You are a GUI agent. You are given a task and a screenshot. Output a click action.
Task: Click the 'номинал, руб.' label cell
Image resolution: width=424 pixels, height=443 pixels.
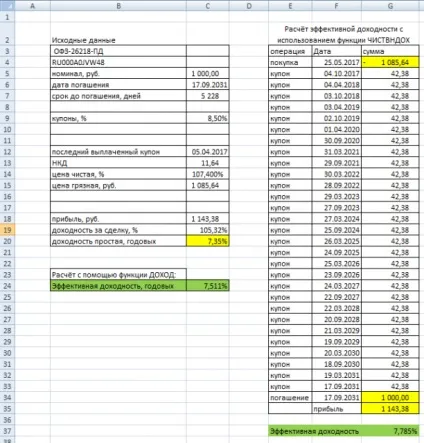(x=118, y=74)
